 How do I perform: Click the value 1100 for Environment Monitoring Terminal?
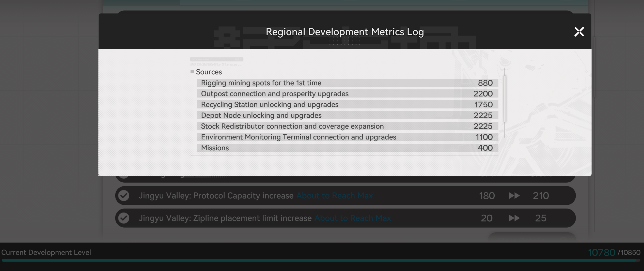(484, 137)
